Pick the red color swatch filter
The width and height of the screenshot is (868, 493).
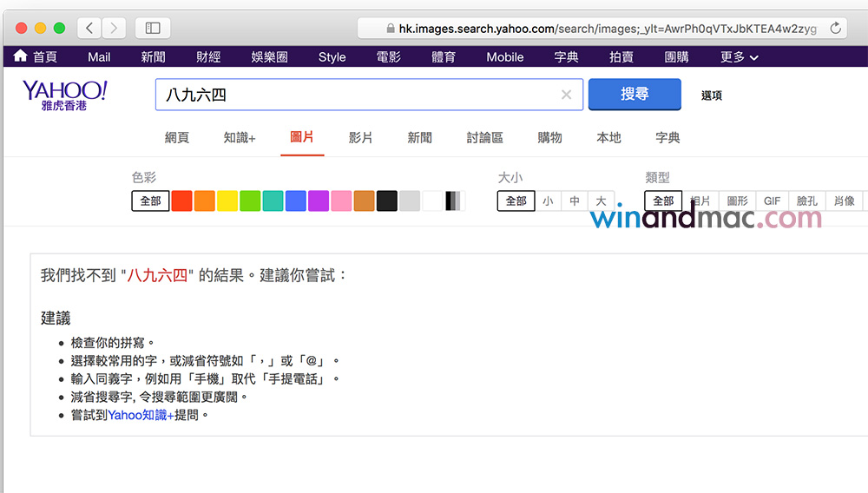point(181,200)
